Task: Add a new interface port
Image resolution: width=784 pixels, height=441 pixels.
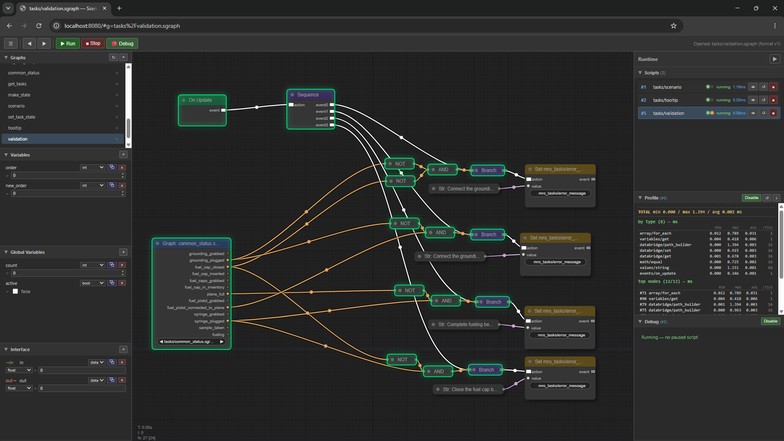Action: [x=123, y=350]
